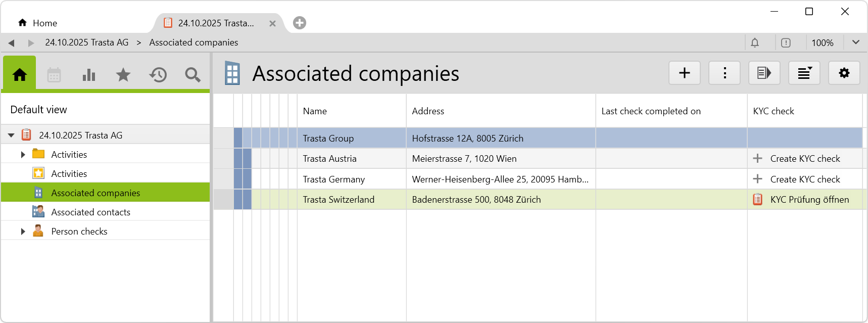Create KYC check for Trasta Austria
Screen dimensions: 868x323
(804, 159)
